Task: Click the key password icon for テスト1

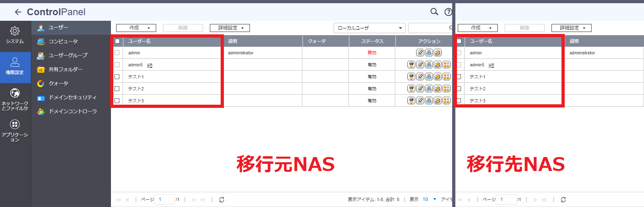Action: coord(411,77)
